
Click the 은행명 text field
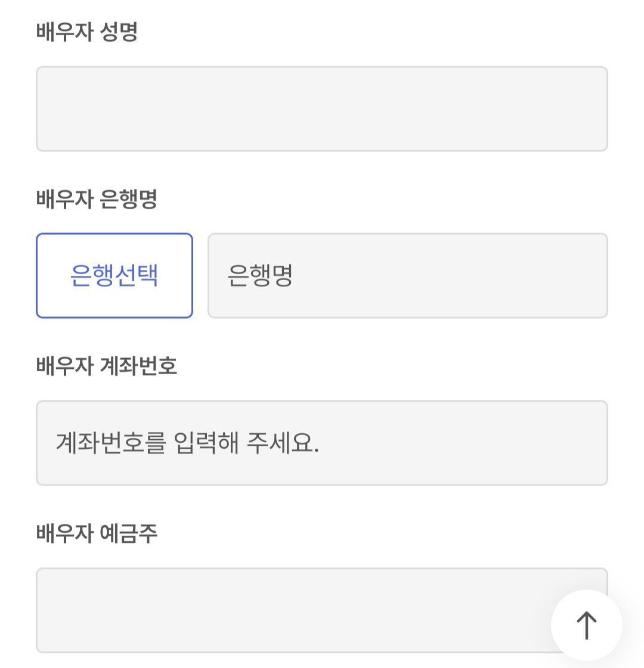tap(407, 276)
